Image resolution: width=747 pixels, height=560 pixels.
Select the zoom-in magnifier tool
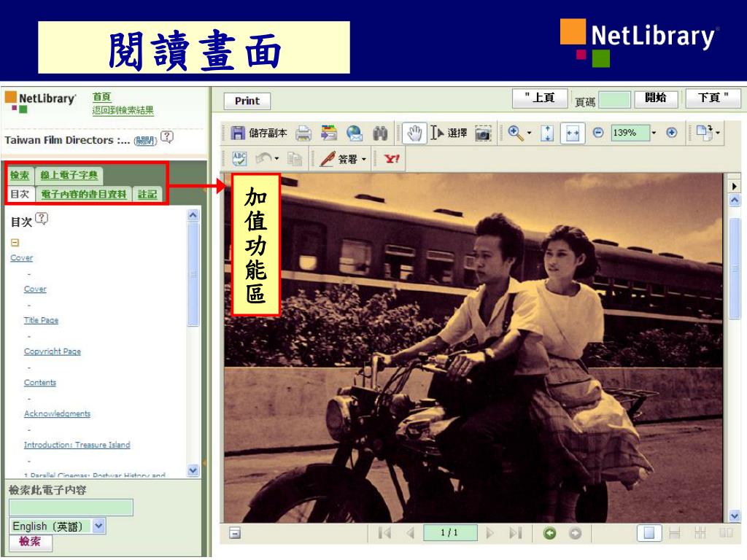(515, 133)
